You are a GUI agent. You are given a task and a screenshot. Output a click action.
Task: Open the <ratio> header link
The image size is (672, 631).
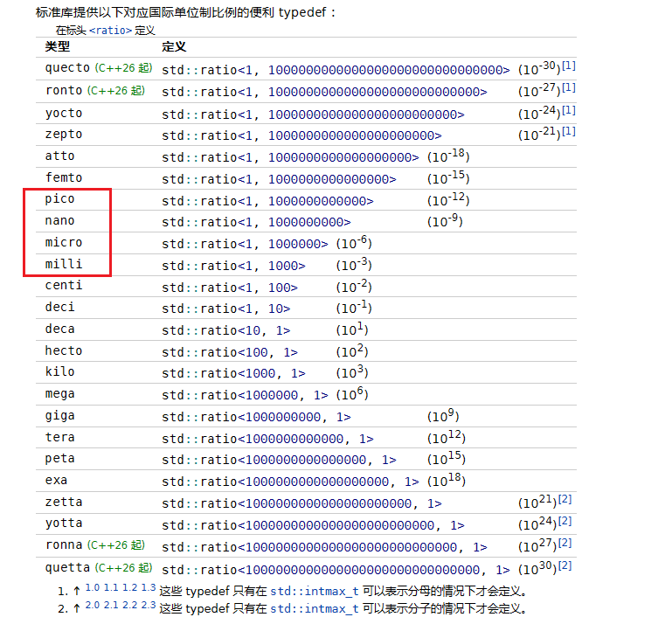[110, 31]
